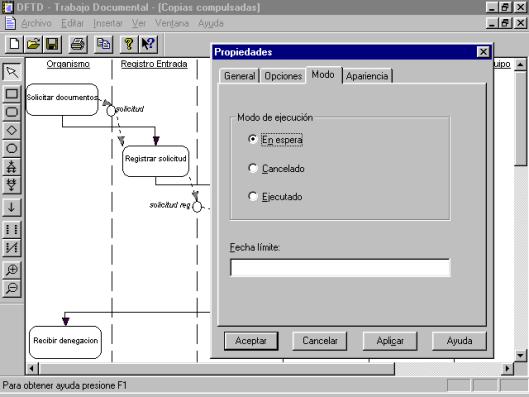Switch to the Opciones tab
Viewport: 529px width, 397px height.
[283, 76]
